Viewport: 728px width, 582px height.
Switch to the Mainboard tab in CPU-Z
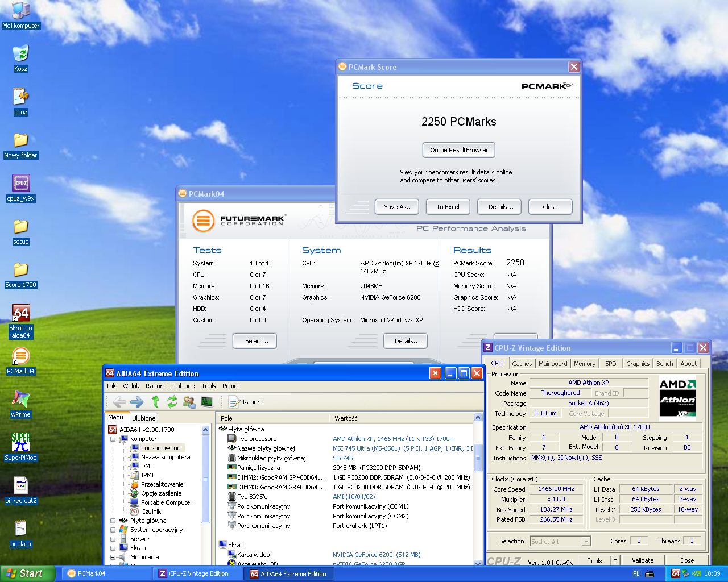[553, 364]
